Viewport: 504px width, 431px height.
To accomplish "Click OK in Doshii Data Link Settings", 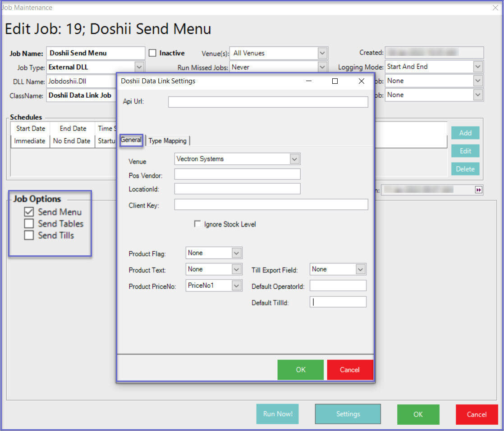I will (301, 370).
